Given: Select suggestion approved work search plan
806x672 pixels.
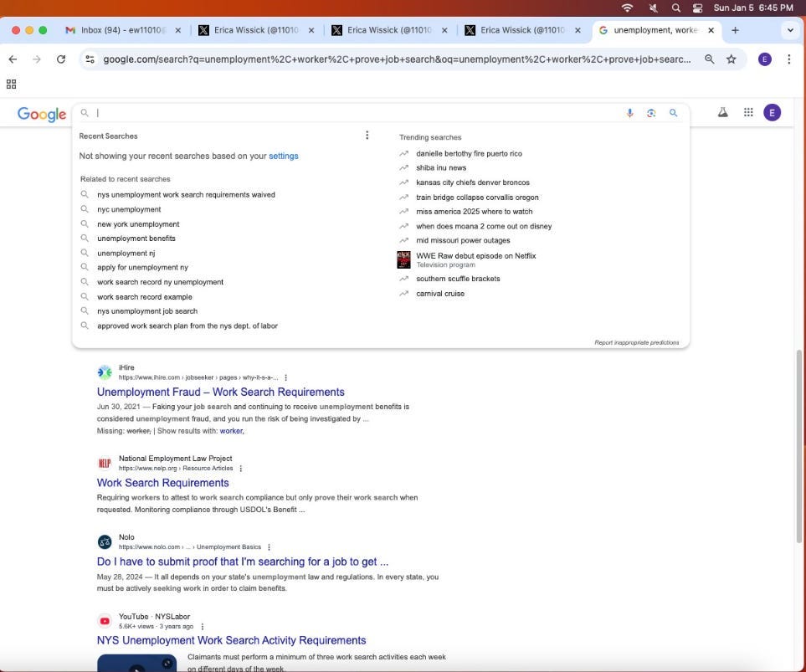Looking at the screenshot, I should [x=187, y=326].
